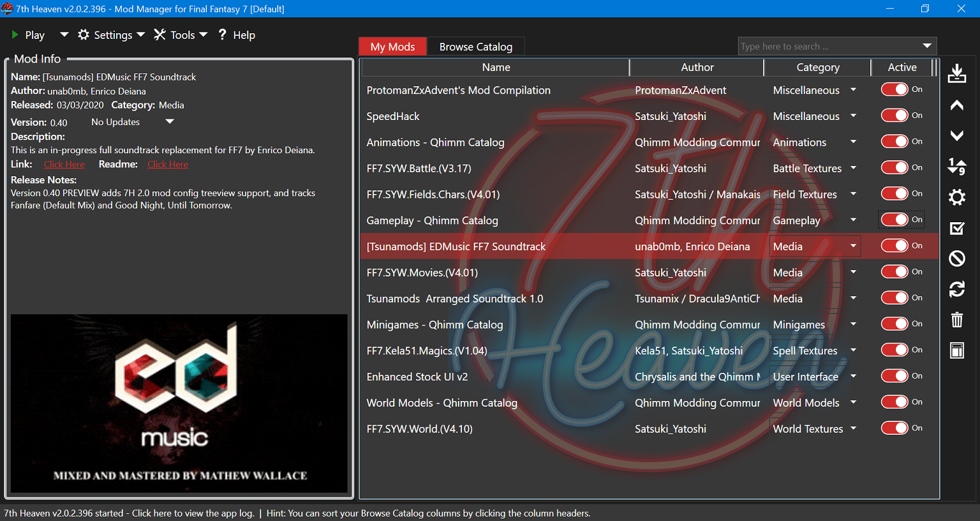Toggle FF7.SYW.World.(V4.10) active switch

(x=895, y=428)
